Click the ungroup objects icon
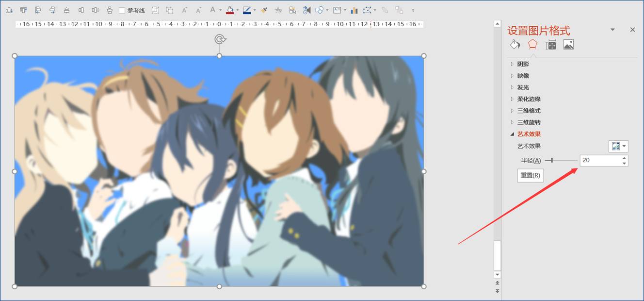Viewport: 644px width, 301px height. coord(170,10)
